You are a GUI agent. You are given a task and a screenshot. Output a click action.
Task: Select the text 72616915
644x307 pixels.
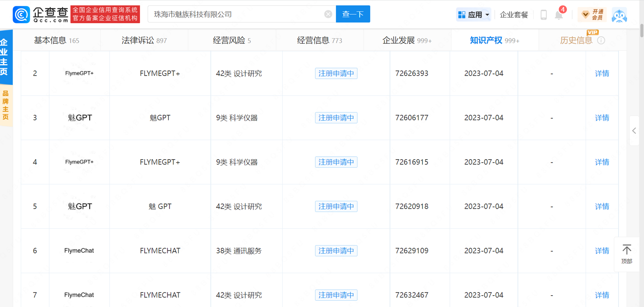pyautogui.click(x=412, y=162)
